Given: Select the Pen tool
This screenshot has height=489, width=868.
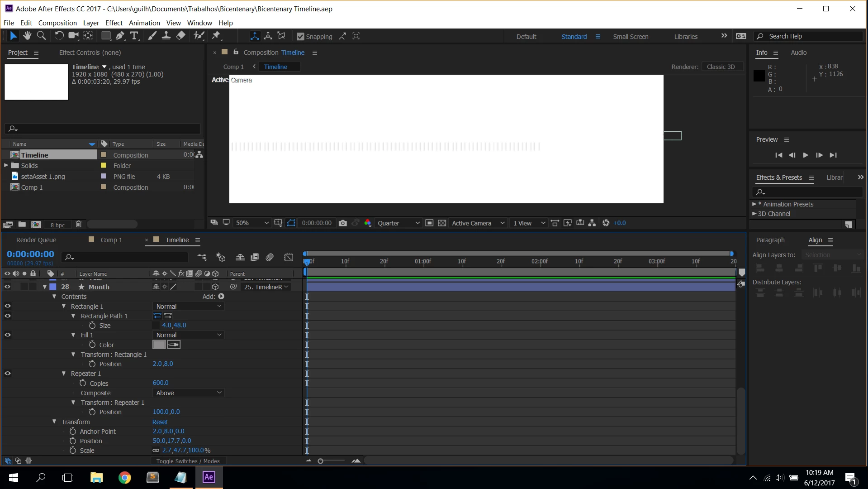Looking at the screenshot, I should click(120, 36).
